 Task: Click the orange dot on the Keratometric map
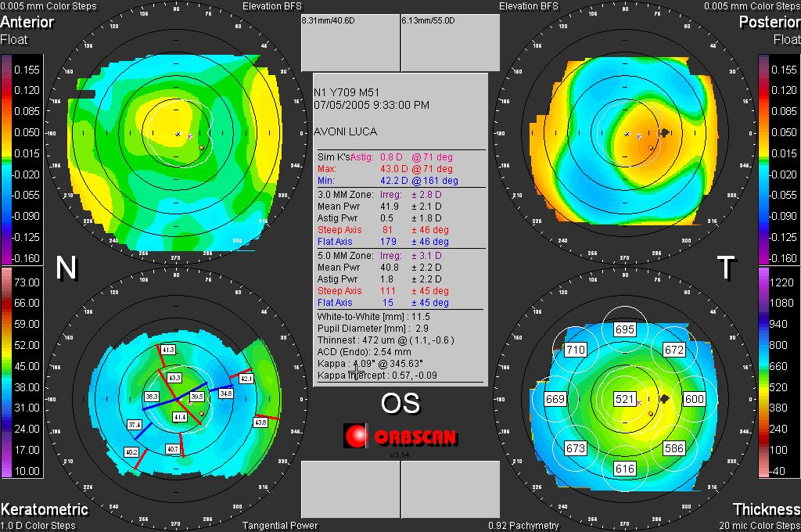coord(202,412)
